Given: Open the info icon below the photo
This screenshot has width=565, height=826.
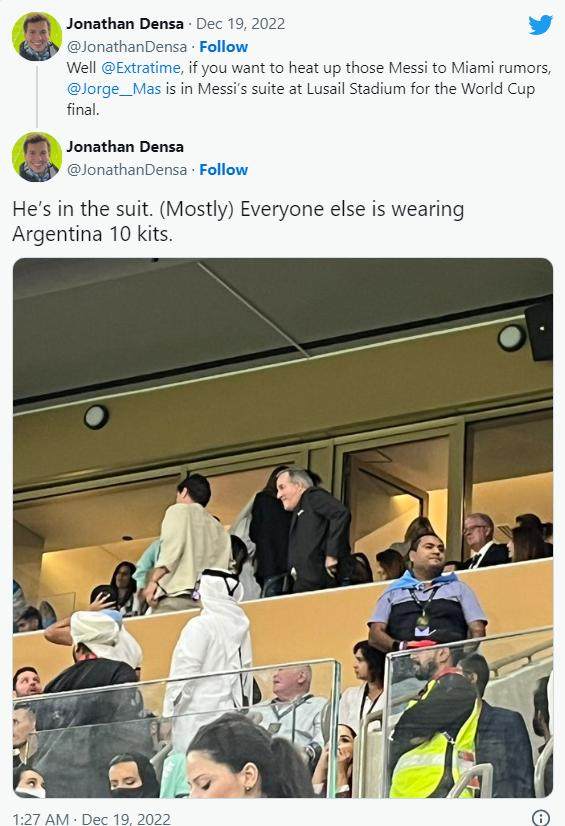Looking at the screenshot, I should coord(541,818).
